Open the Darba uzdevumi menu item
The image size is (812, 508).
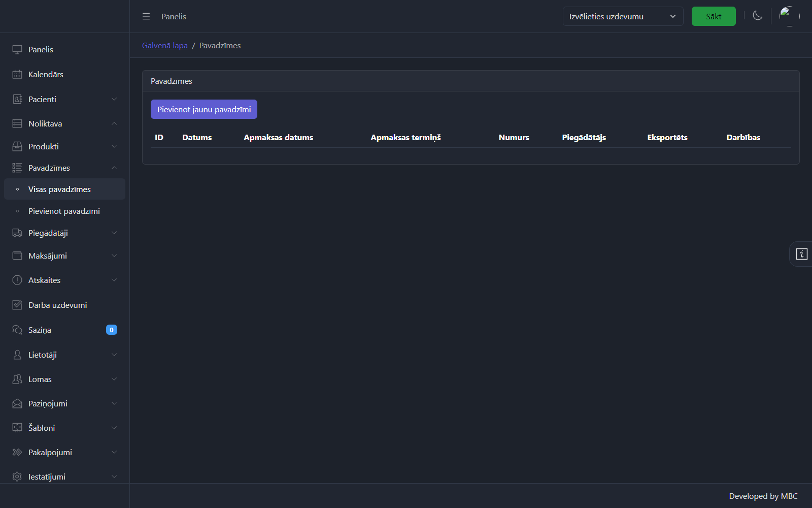coord(64,305)
